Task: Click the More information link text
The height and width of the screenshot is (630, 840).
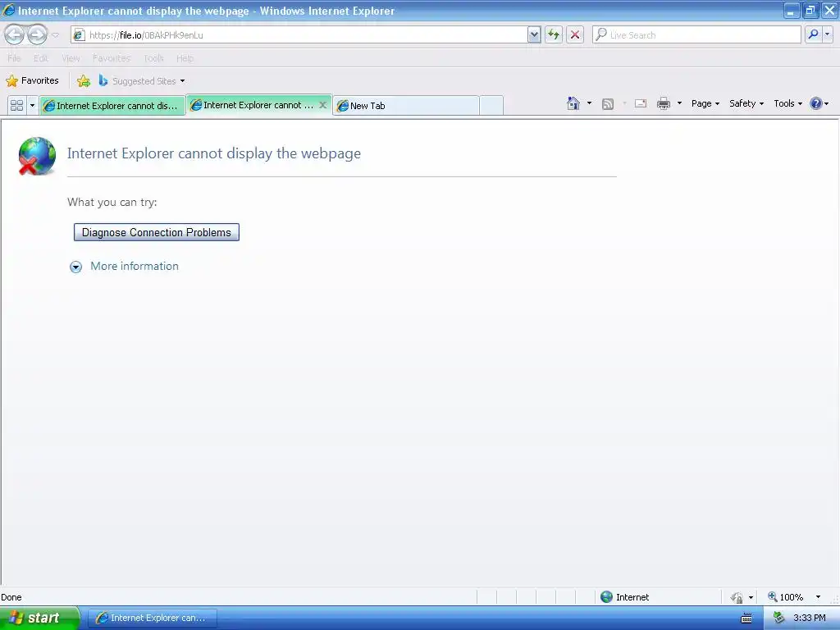Action: tap(135, 267)
